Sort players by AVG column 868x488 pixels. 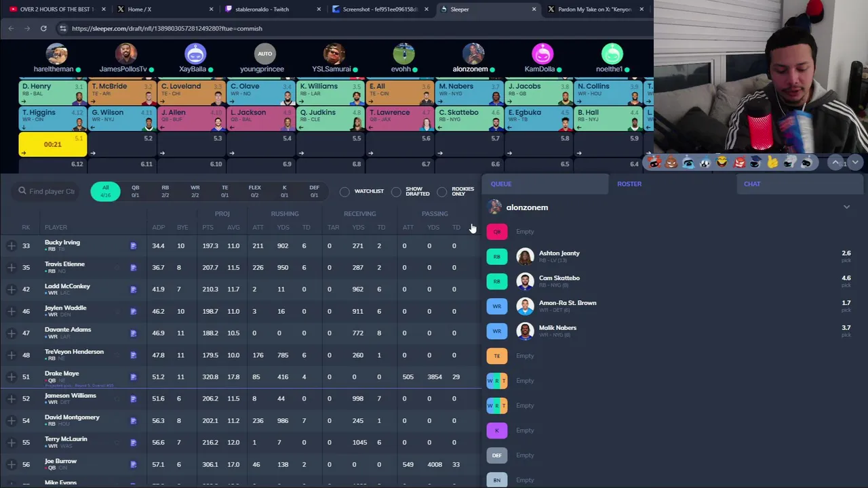coord(233,228)
